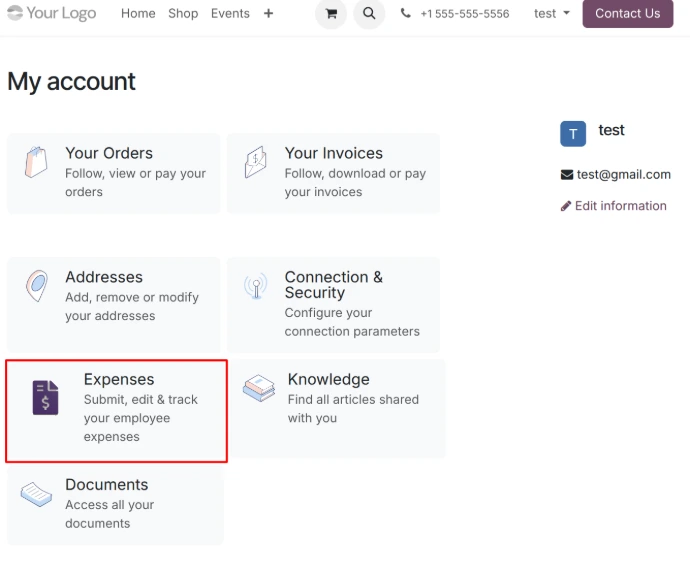690x571 pixels.
Task: Click the purple Expenses receipt icon
Action: tap(45, 397)
